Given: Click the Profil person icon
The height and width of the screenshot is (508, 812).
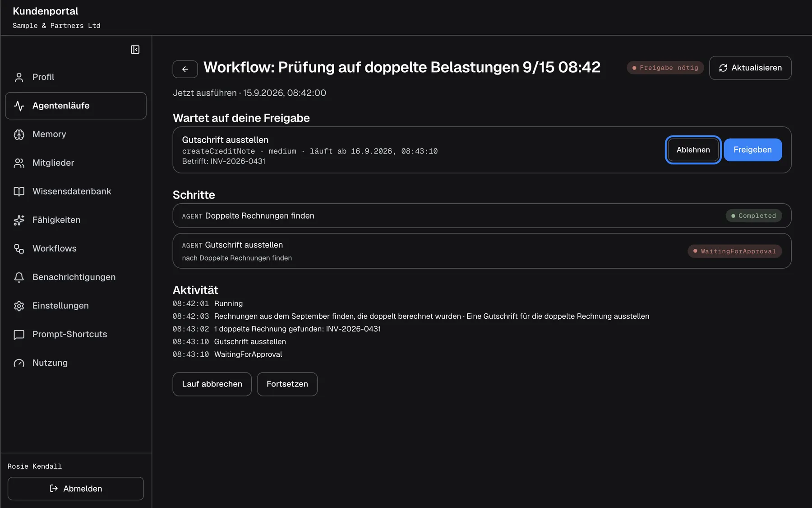Looking at the screenshot, I should [19, 77].
